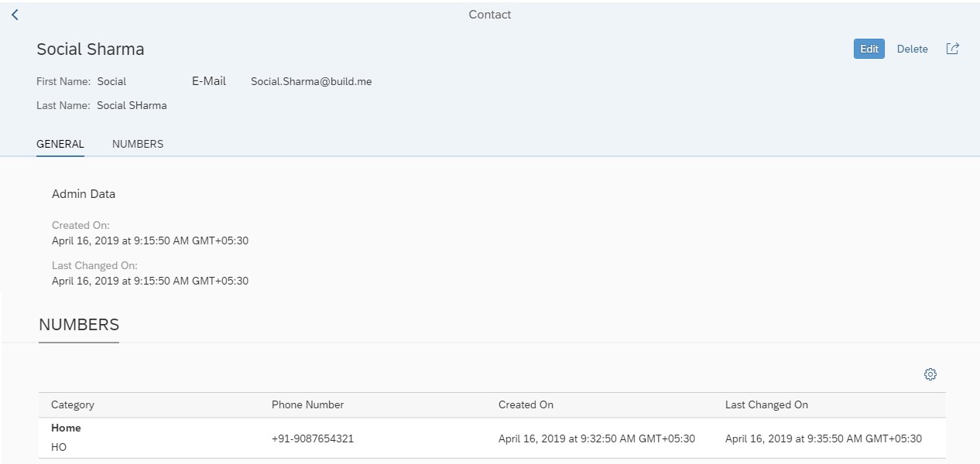980x464 pixels.
Task: Delete the contact Social Sharma
Action: pyautogui.click(x=913, y=49)
